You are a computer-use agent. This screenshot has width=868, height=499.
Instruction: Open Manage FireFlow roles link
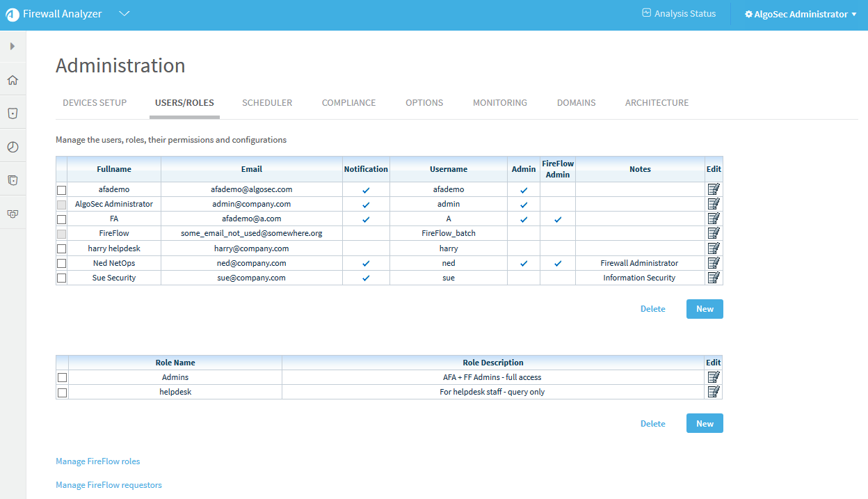97,461
